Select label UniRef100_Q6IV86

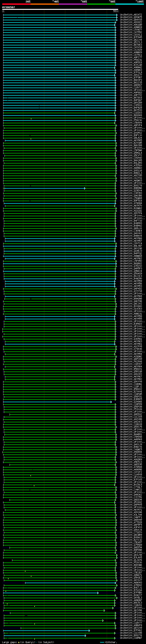coord(131,610)
